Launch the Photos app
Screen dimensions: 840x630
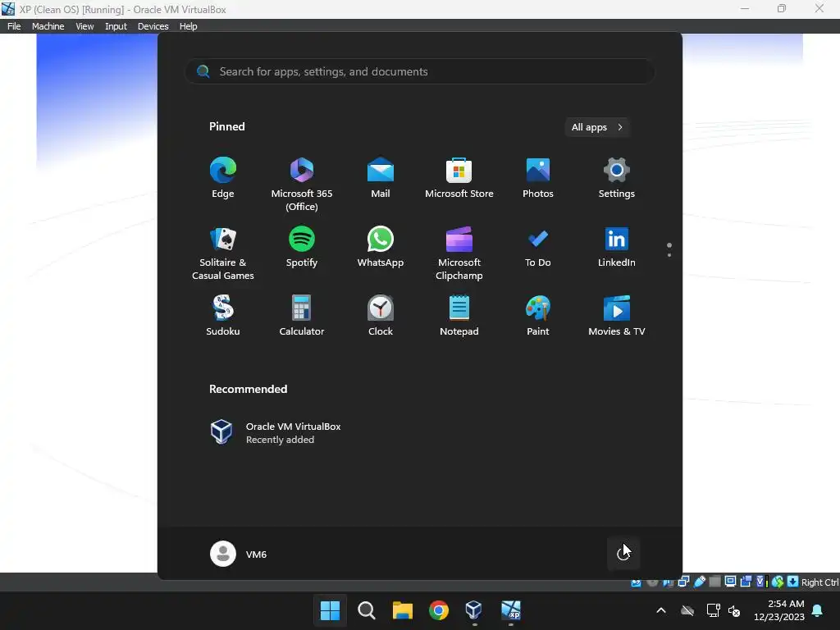tap(538, 178)
